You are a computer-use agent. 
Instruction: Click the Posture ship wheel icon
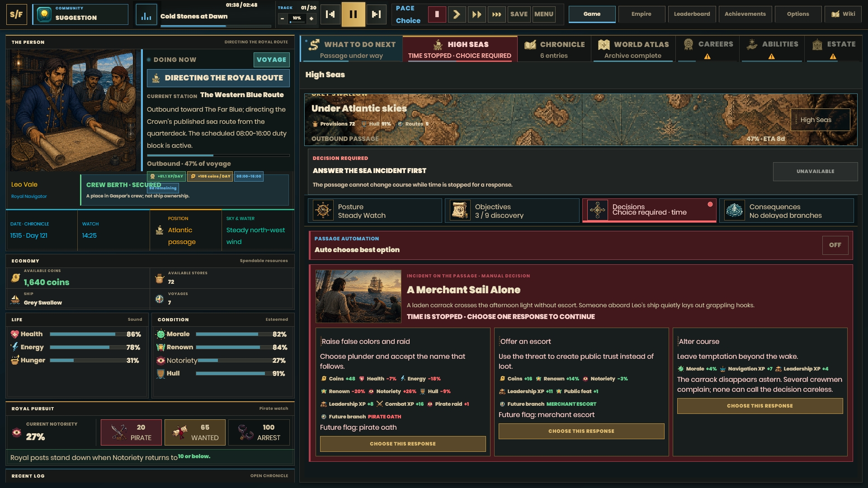tap(323, 211)
